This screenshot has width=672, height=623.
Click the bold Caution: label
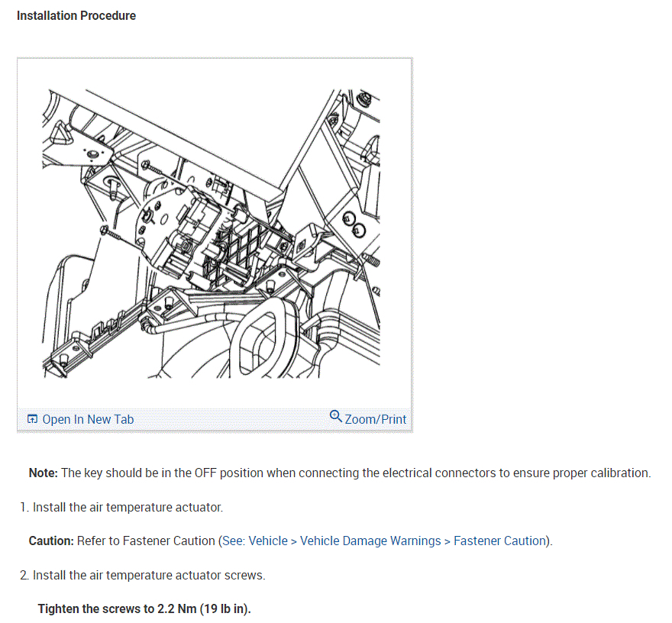[51, 541]
